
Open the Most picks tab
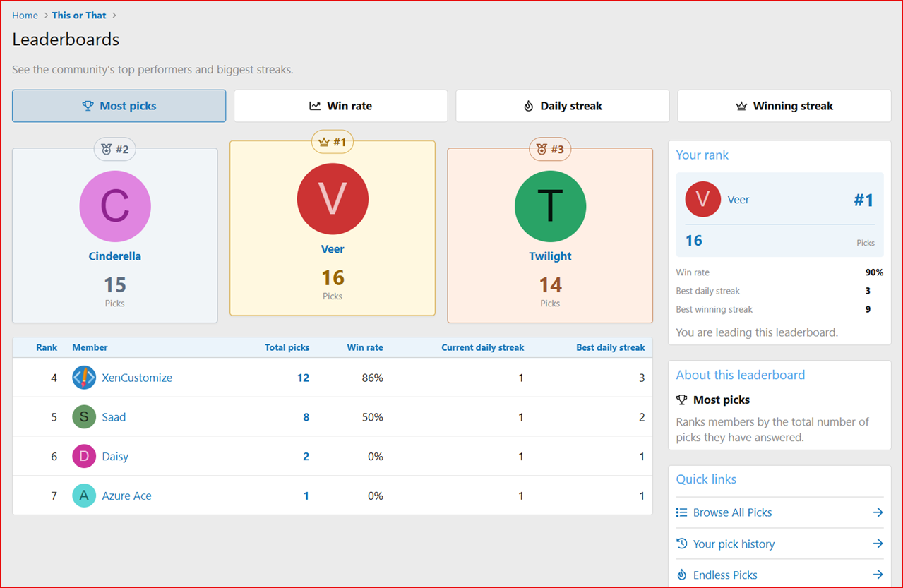119,106
